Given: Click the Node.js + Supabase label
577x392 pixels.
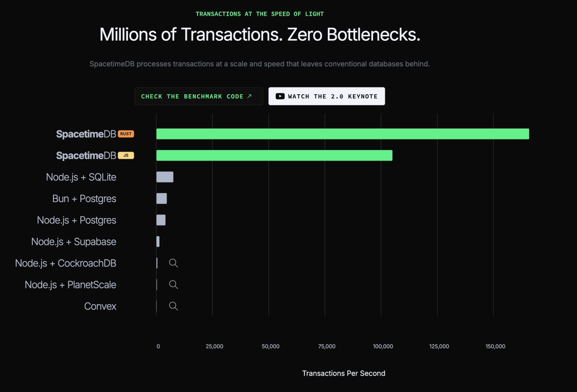Looking at the screenshot, I should 74,242.
